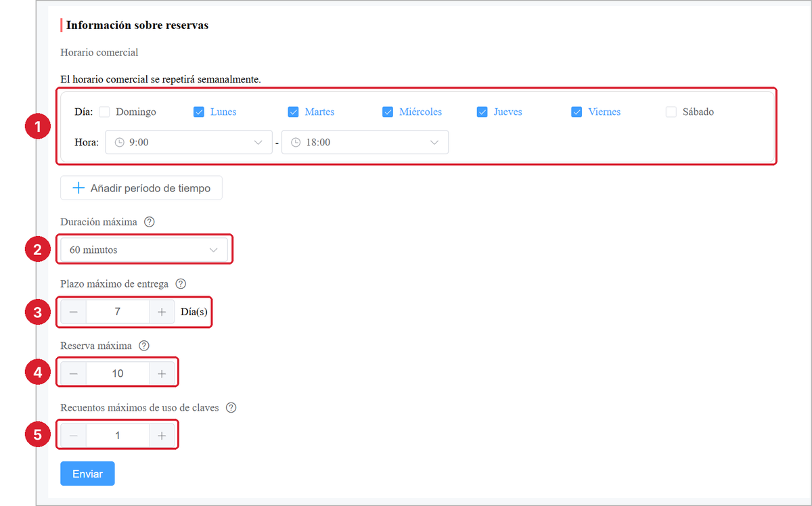
Task: Open the 60 minutos duration dropdown
Action: (x=144, y=250)
